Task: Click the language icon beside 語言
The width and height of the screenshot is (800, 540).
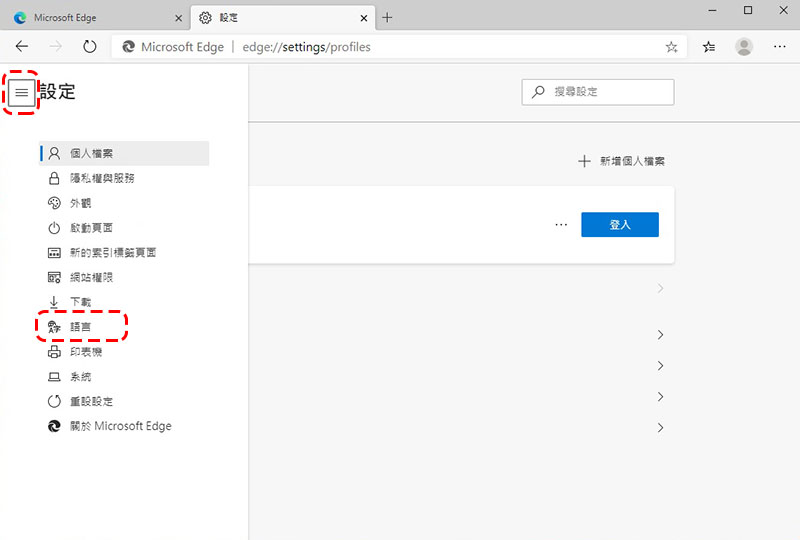Action: click(54, 327)
